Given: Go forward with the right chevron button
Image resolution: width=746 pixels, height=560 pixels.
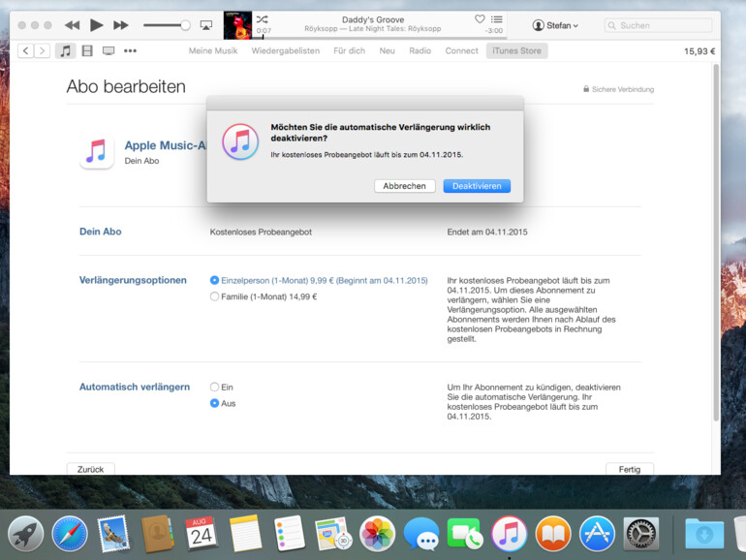Looking at the screenshot, I should (42, 50).
